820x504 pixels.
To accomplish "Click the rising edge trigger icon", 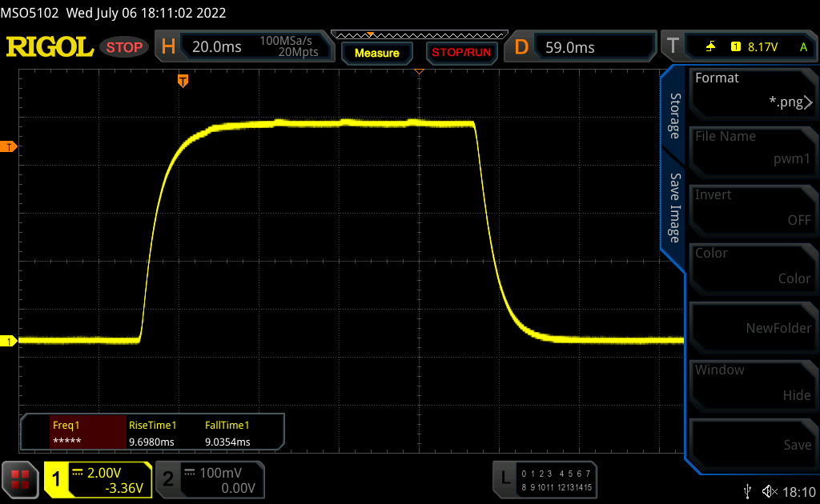I will pyautogui.click(x=711, y=47).
